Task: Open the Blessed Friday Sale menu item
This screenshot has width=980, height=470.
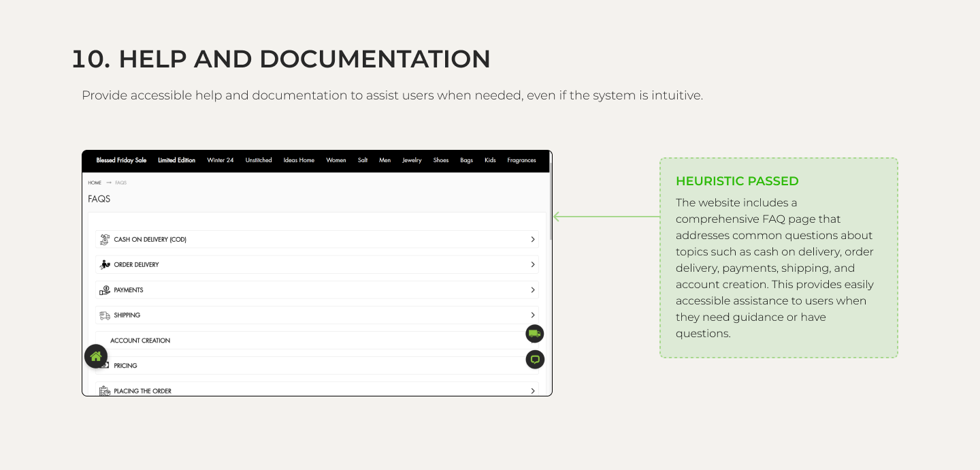Action: tap(121, 161)
